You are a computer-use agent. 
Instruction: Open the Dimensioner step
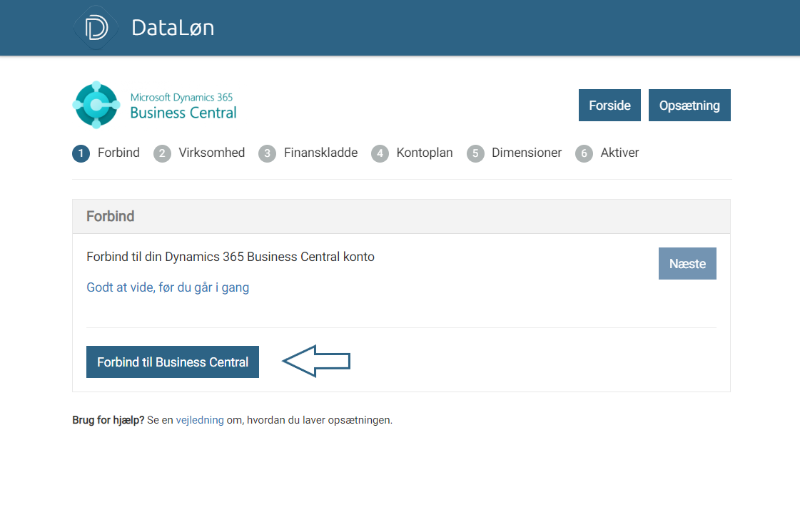527,153
